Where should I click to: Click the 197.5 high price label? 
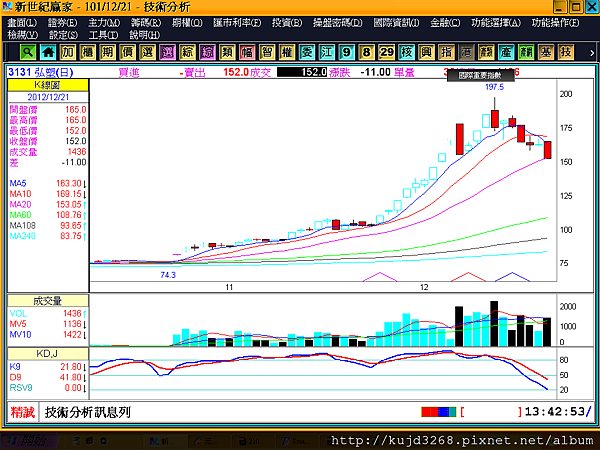pos(494,87)
